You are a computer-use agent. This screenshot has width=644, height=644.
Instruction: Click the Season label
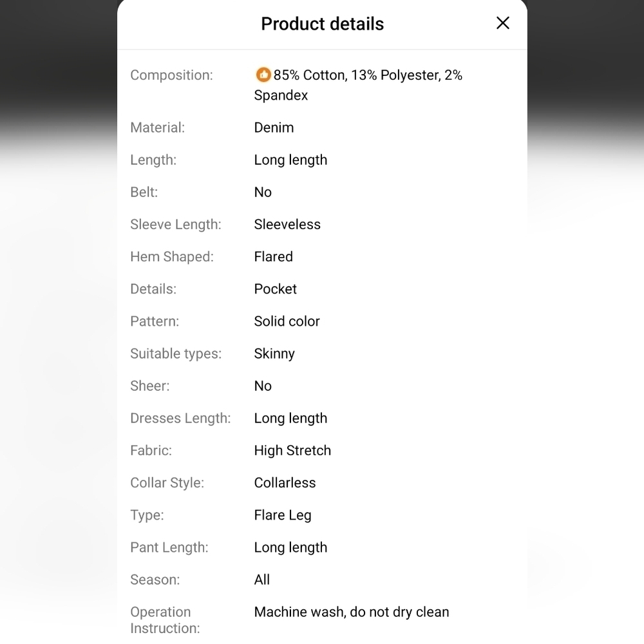coord(155,580)
